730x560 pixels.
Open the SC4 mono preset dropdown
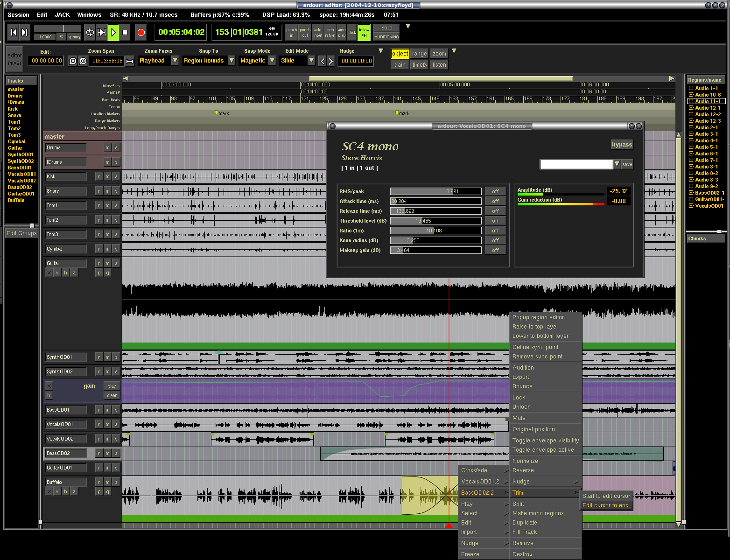[x=617, y=164]
